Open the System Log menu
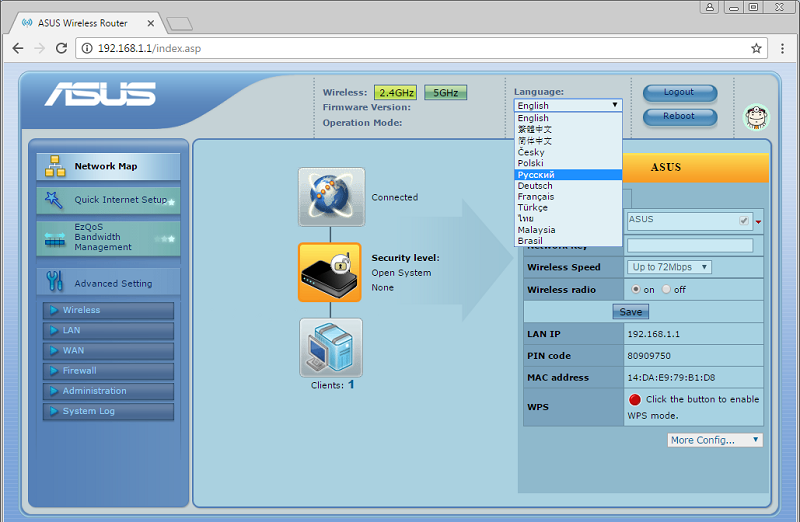This screenshot has width=800, height=522. click(109, 411)
